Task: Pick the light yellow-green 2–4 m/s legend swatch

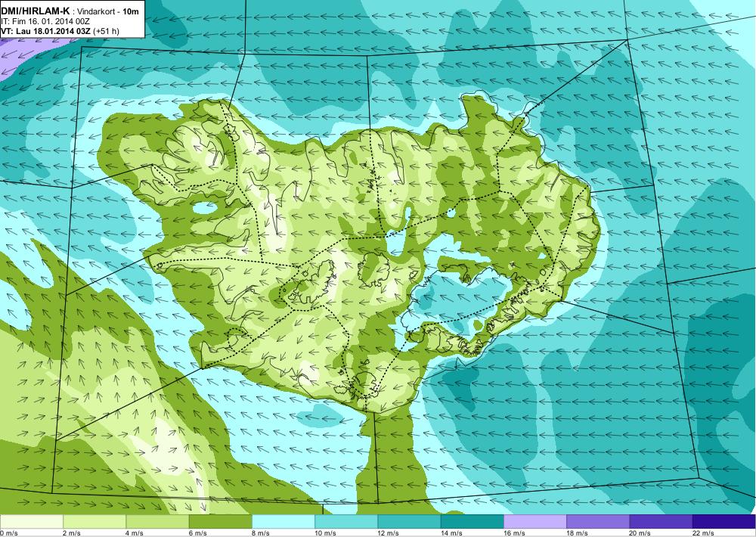Action: 94,522
